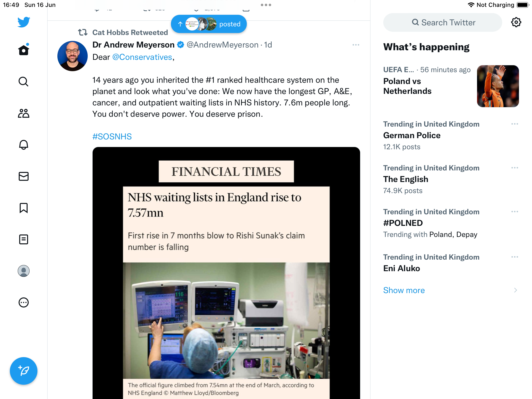Image resolution: width=532 pixels, height=399 pixels.
Task: Open settings gear next to search
Action: (516, 22)
